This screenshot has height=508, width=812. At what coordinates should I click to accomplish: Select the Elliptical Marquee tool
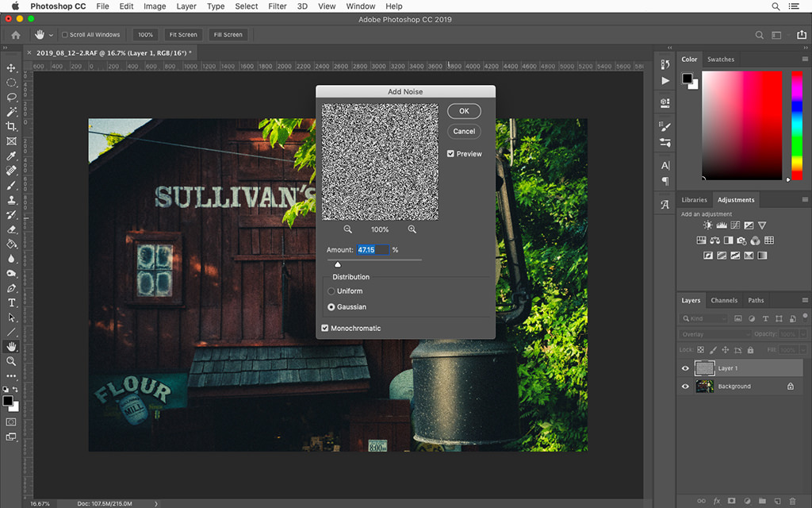11,83
